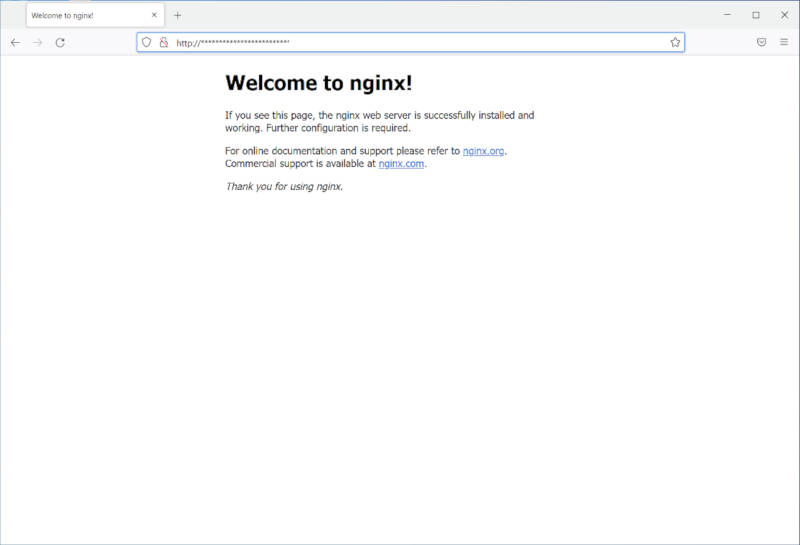Follow the nginx.com link
This screenshot has height=545, width=800.
pos(401,164)
